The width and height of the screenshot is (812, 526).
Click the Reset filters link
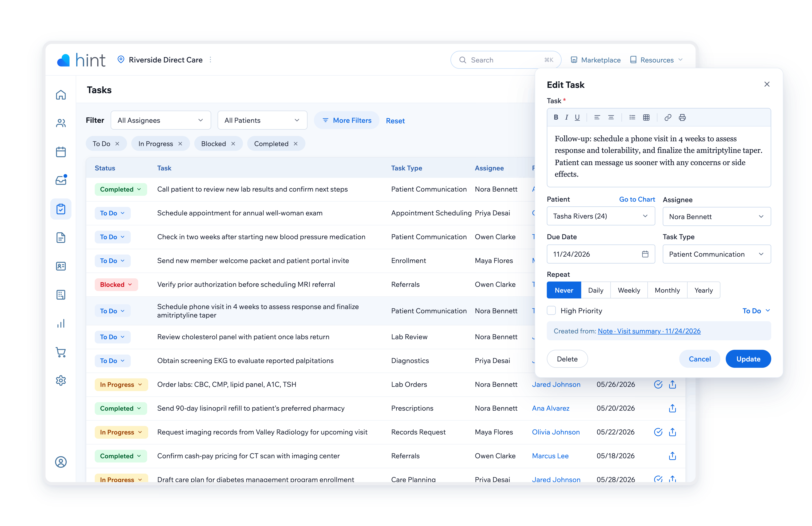pos(395,121)
